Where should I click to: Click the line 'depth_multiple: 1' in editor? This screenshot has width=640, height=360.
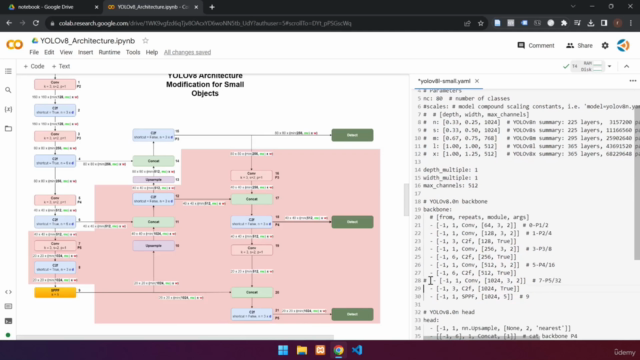450,170
